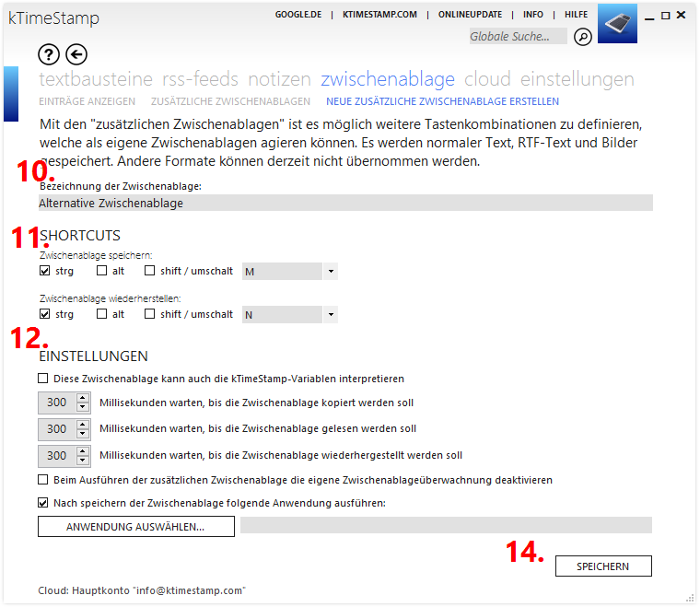The width and height of the screenshot is (700, 607).
Task: Open the INFO link
Action: click(533, 15)
